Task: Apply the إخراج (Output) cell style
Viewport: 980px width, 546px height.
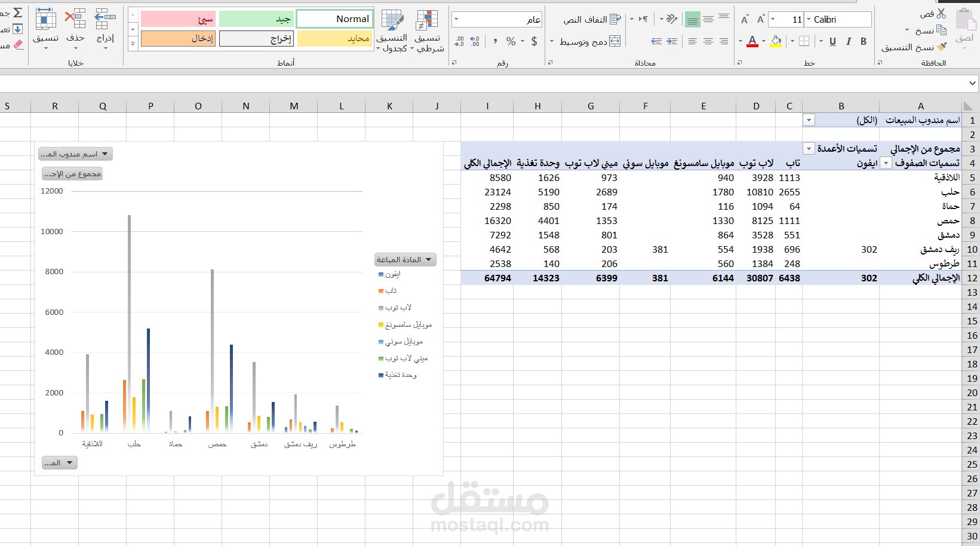Action: tap(257, 39)
